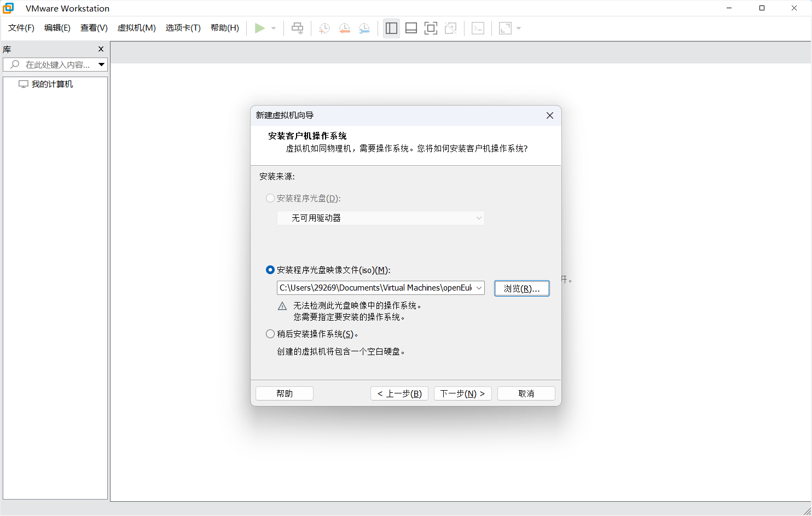This screenshot has height=516, width=812.
Task: Click the 创建的虚拟机将包含一个空白硬盘 text
Action: [341, 351]
